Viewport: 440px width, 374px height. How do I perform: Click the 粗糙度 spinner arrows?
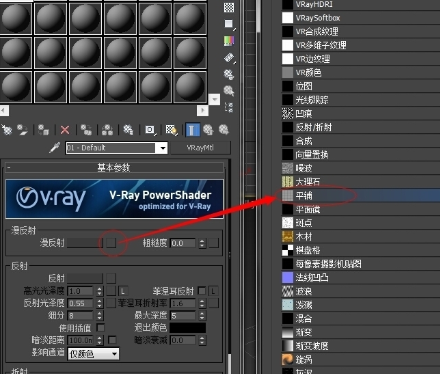tap(202, 243)
